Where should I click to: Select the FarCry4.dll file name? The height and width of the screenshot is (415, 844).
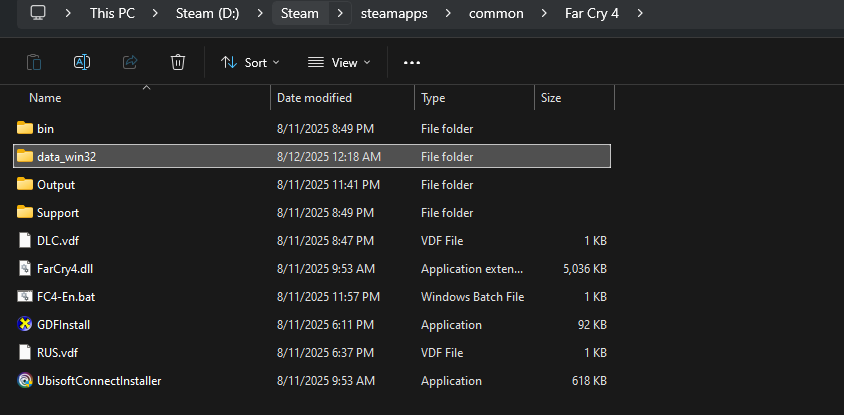tap(65, 269)
